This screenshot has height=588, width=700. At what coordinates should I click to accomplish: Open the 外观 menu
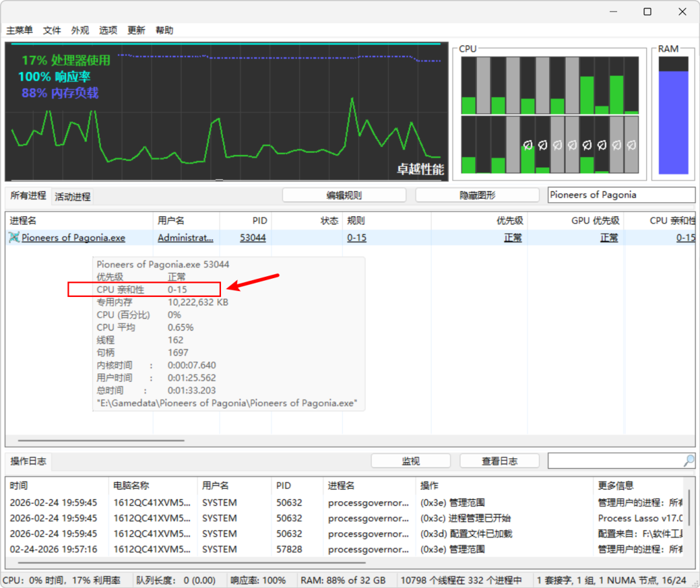point(80,30)
